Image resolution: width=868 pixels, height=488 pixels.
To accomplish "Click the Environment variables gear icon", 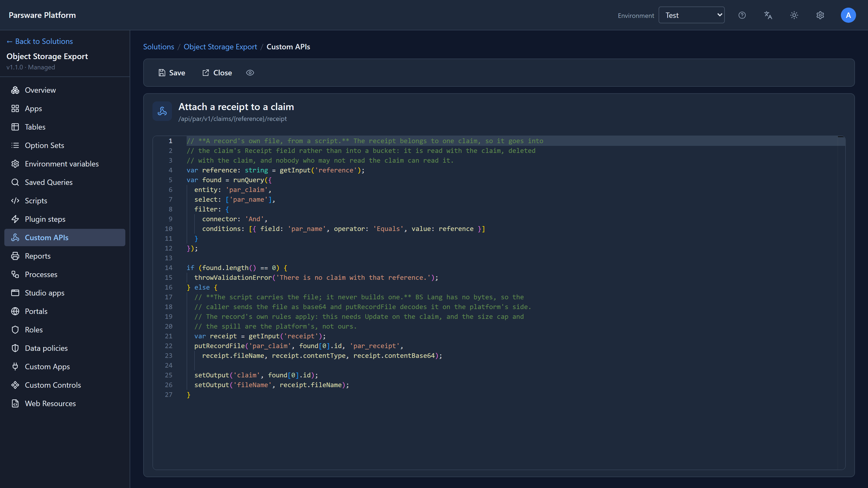I will (x=15, y=164).
